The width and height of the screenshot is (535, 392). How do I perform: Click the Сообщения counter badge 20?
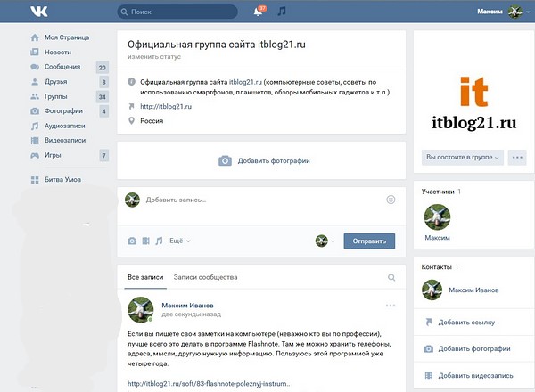103,68
